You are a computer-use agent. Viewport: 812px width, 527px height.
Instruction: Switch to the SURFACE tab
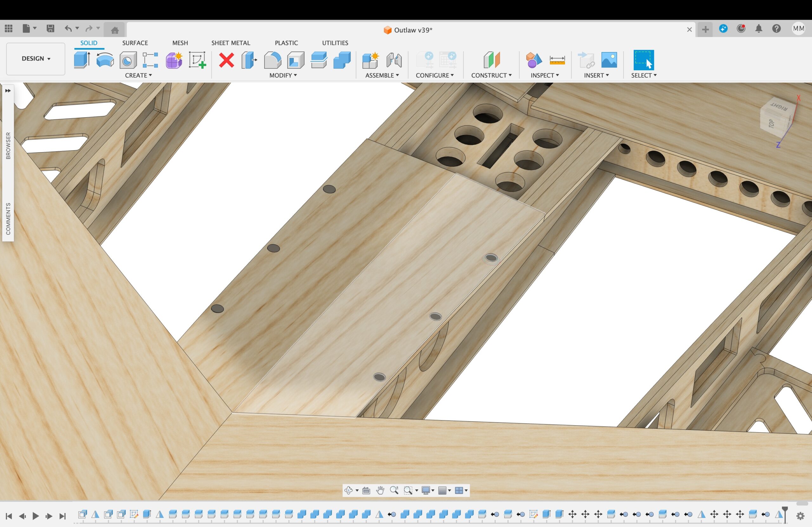pyautogui.click(x=135, y=43)
